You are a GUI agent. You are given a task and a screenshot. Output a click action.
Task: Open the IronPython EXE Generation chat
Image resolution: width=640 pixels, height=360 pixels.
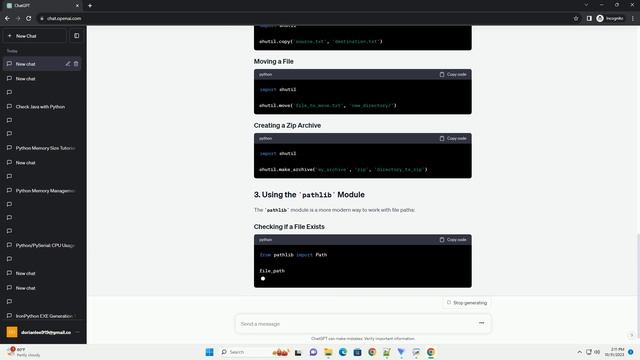[42, 316]
